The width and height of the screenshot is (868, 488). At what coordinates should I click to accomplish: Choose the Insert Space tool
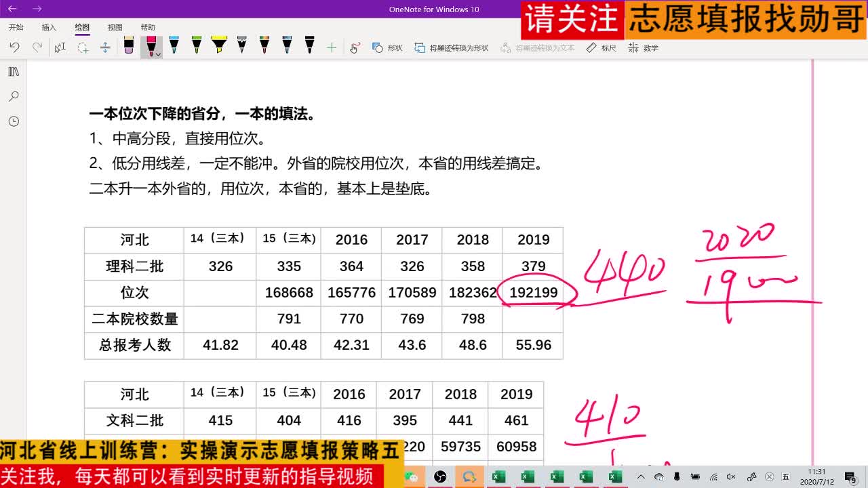pyautogui.click(x=105, y=47)
